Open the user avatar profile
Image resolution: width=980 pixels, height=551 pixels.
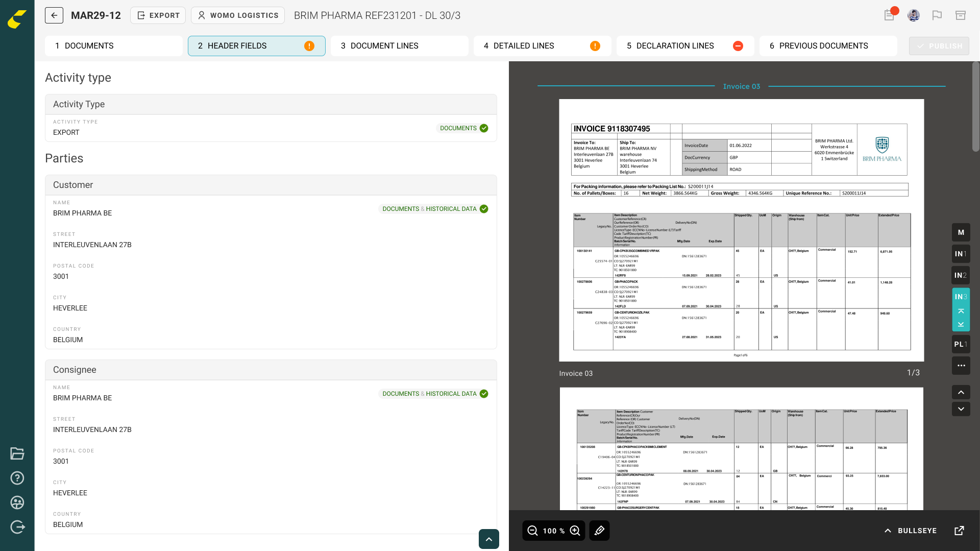coord(914,15)
